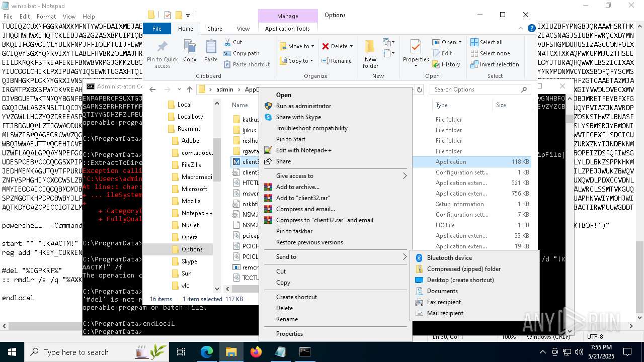The image size is (644, 362).
Task: Open Firefox from taskbar
Action: 256,352
